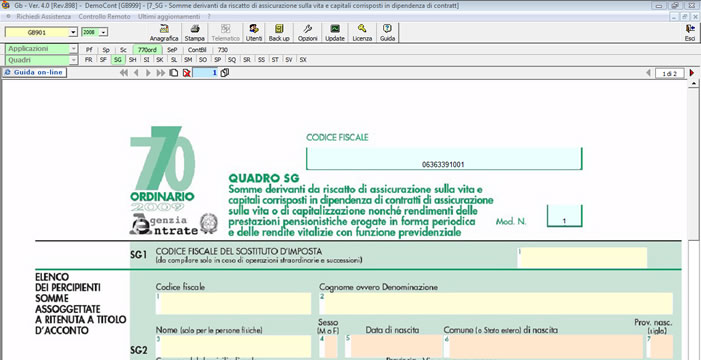Go to previous module arrow
The height and width of the screenshot is (360, 701).
[x=136, y=73]
